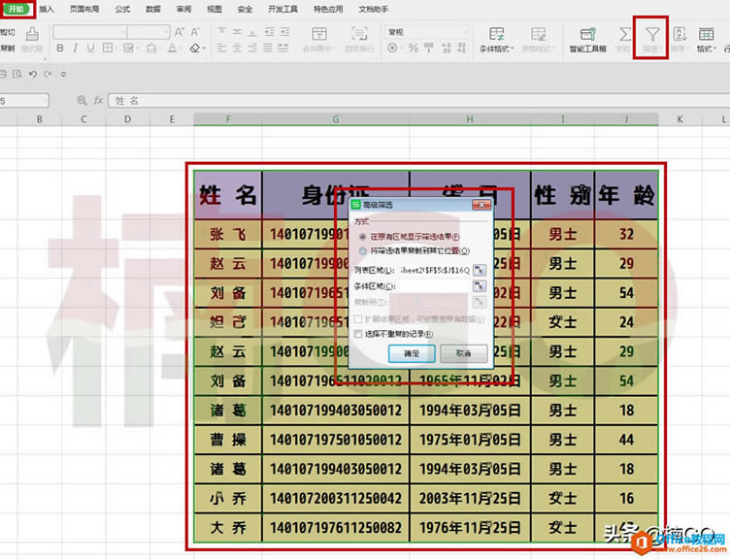Viewport: 730px width, 560px height.
Task: Check the 'Expand result range' checkbox
Action: tap(358, 319)
